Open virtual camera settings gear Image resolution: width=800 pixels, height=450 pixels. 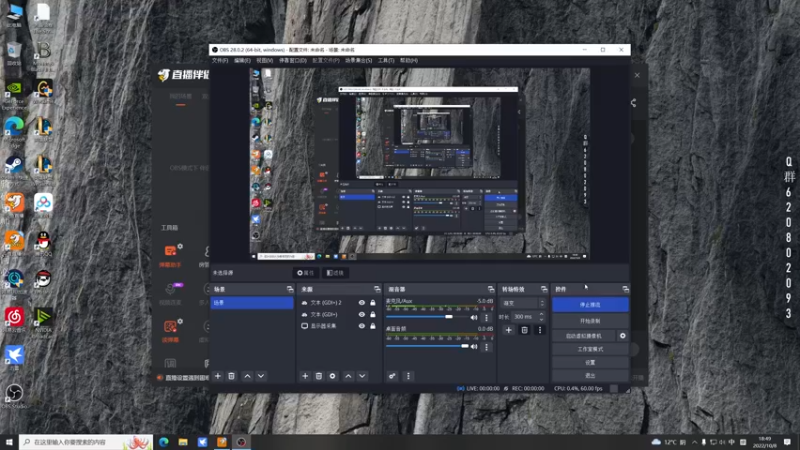click(x=622, y=336)
